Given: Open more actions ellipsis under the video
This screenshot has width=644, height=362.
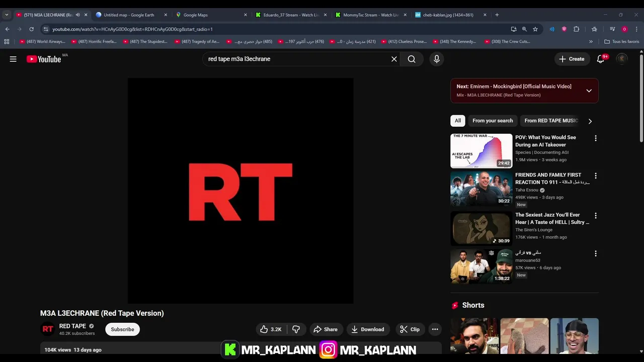Looking at the screenshot, I should 435,329.
